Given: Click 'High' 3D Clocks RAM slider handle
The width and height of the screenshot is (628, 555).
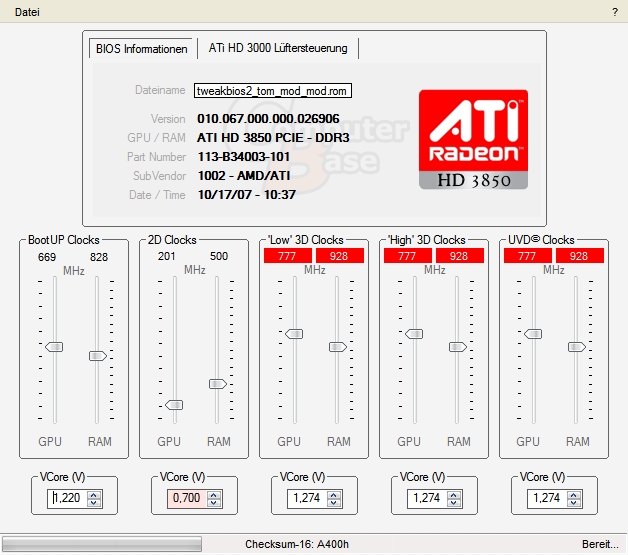Looking at the screenshot, I should tap(458, 347).
